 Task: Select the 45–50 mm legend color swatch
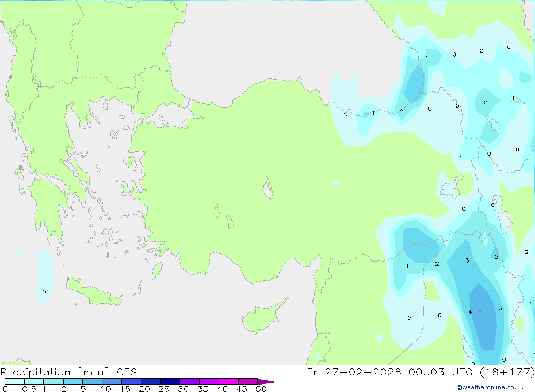point(248,381)
